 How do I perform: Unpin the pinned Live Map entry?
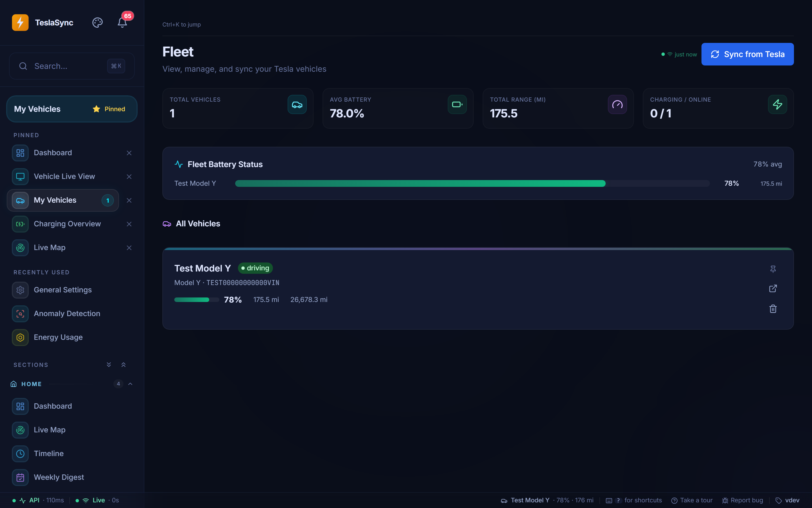tap(129, 248)
